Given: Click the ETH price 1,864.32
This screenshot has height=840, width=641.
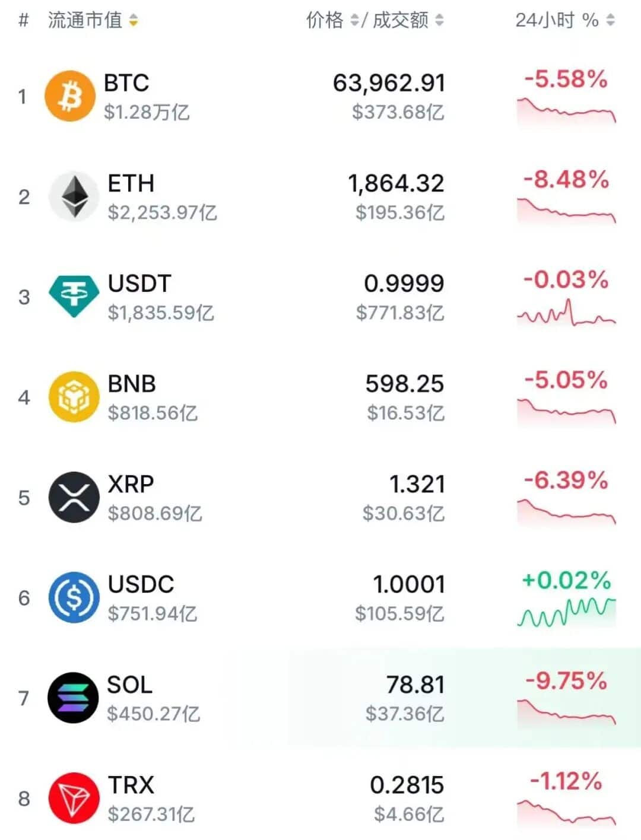Looking at the screenshot, I should click(x=396, y=184).
